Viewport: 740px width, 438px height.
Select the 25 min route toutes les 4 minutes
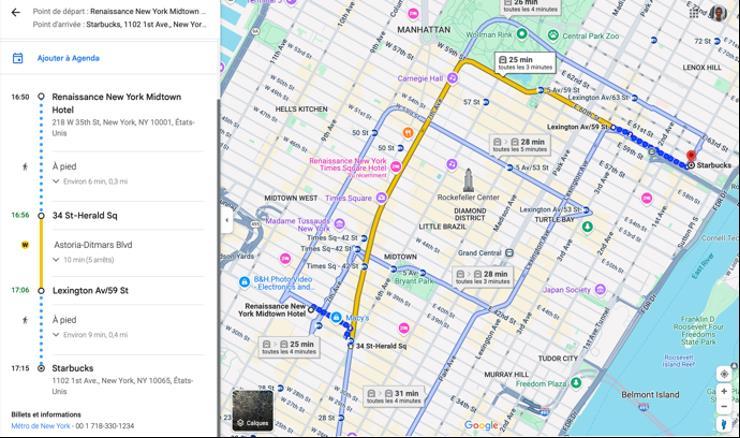point(289,347)
